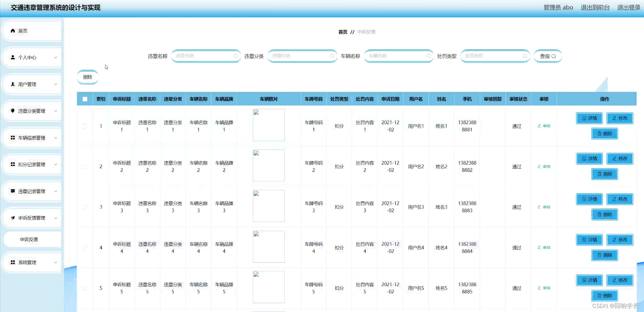Screen dimensions: 644x312
Task: Click the globe icon for 违章分类管理
Action: tap(13, 111)
